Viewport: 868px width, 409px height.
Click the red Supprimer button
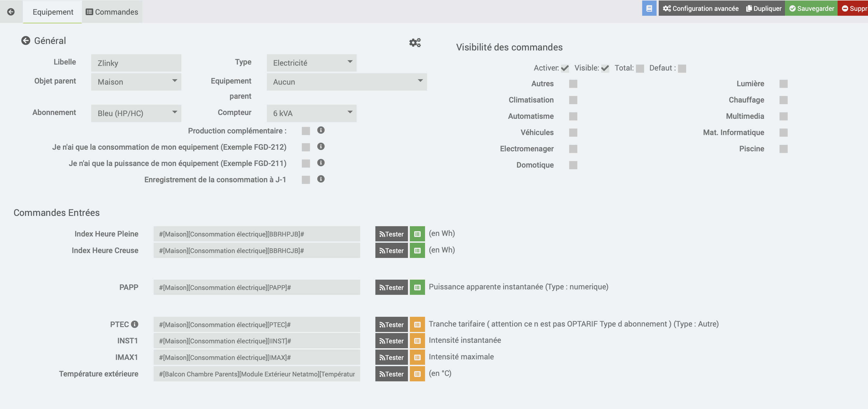(853, 8)
